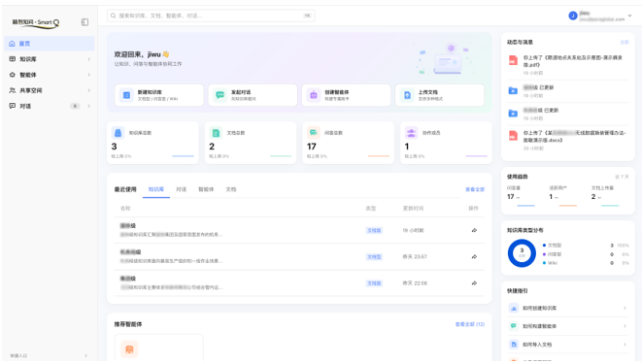Click the 新建知识库 quick action card
Viewport: 642px width, 364px height.
(x=159, y=95)
